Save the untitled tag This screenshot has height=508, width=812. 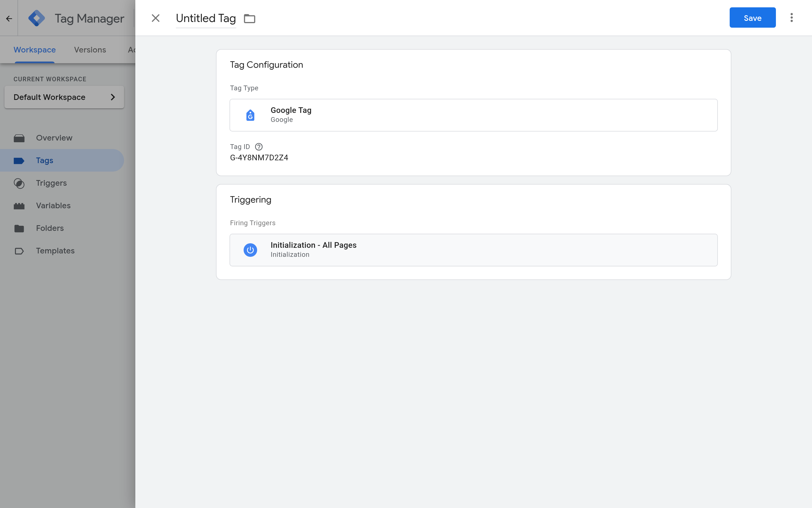pos(752,18)
